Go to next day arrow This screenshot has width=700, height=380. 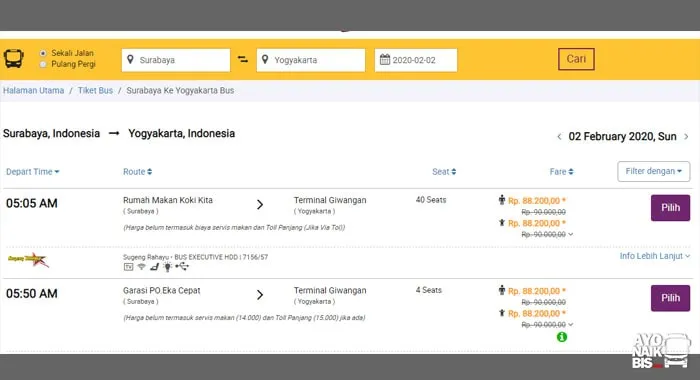[x=687, y=137]
